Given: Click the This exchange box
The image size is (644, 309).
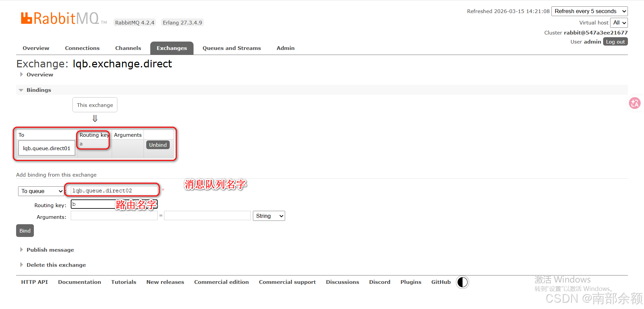Looking at the screenshot, I should [x=95, y=105].
